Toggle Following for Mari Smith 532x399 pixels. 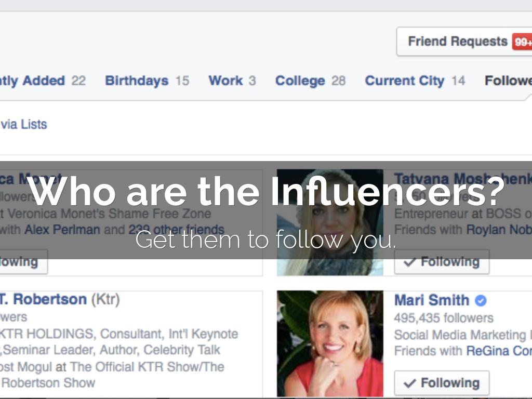(442, 383)
